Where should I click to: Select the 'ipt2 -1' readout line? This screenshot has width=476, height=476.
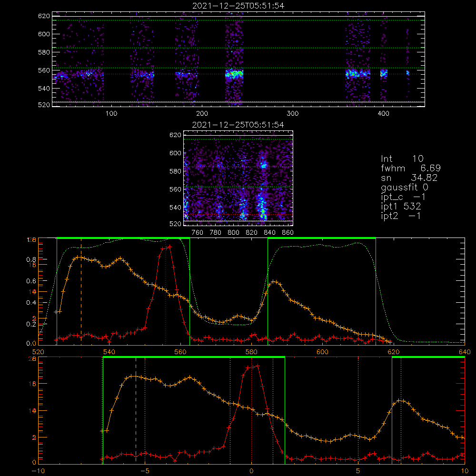(401, 216)
